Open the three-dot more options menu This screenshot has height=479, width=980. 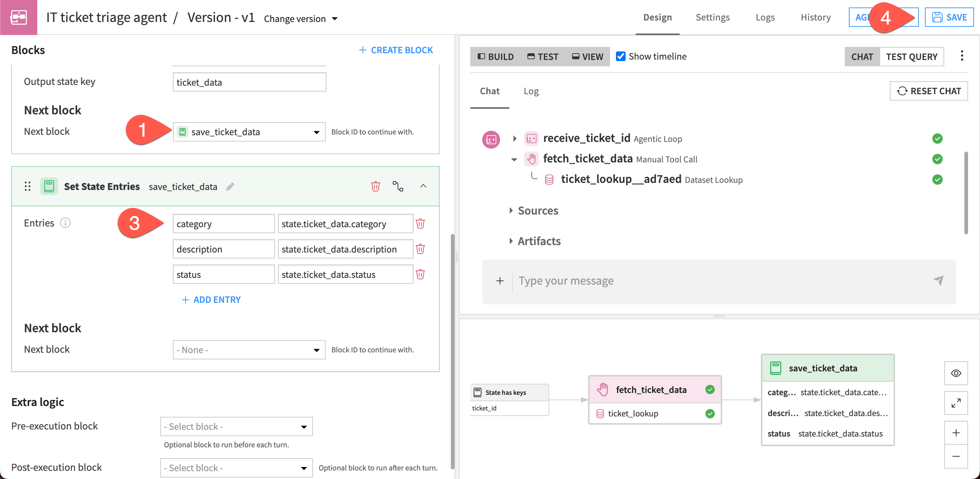coord(962,56)
